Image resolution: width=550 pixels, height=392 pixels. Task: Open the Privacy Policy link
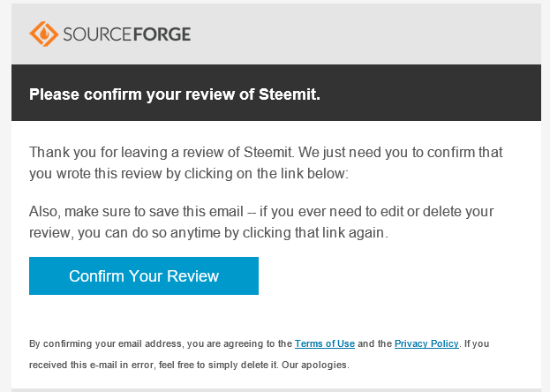click(426, 343)
